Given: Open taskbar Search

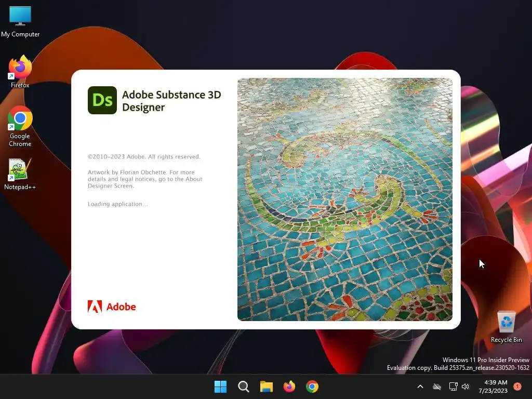Looking at the screenshot, I should click(x=244, y=387).
